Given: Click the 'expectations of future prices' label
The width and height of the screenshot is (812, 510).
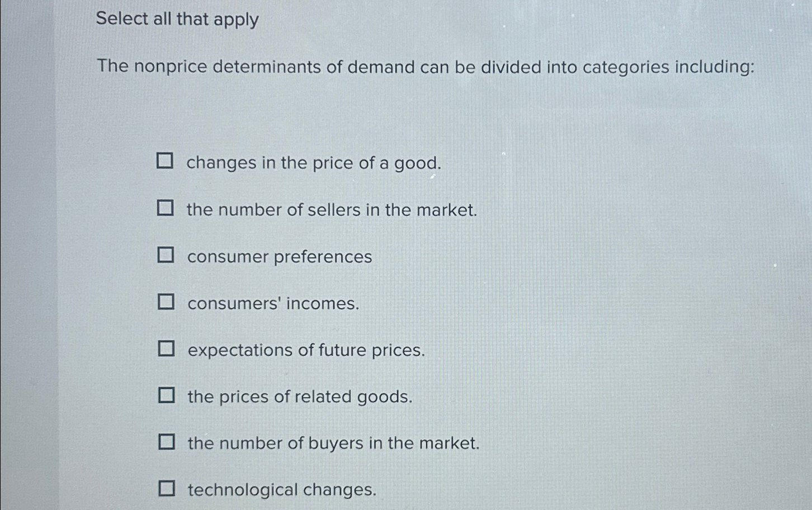Looking at the screenshot, I should click(x=305, y=351).
